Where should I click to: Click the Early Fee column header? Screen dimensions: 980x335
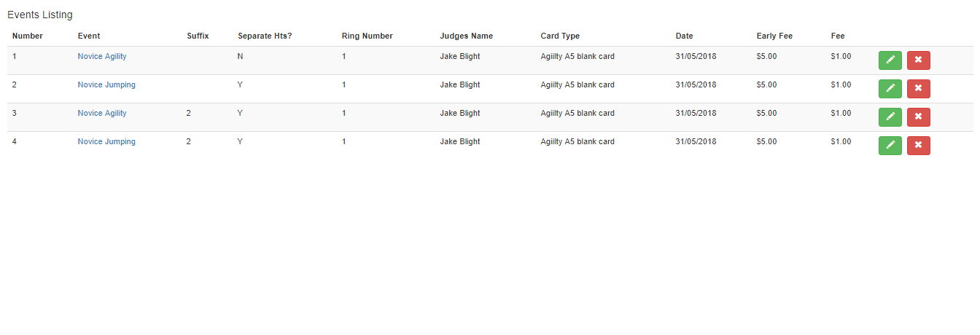pyautogui.click(x=774, y=36)
